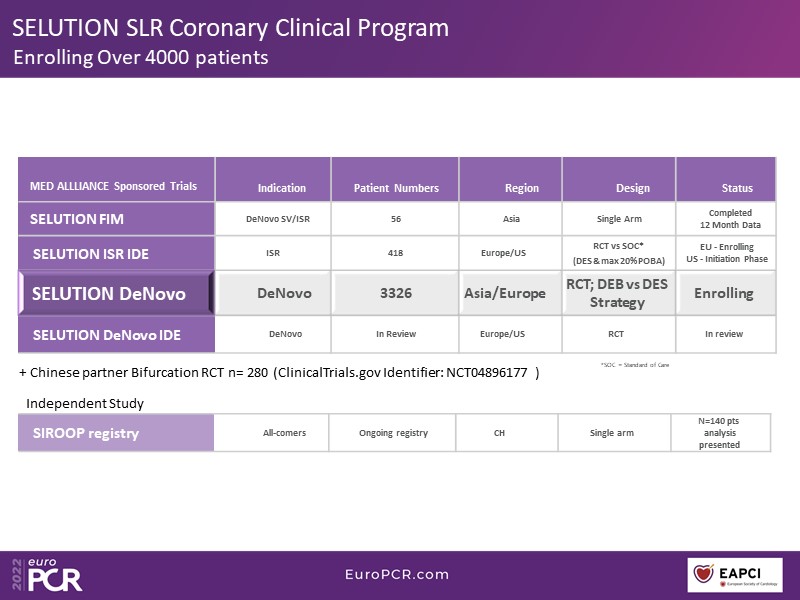Click the Enrolling status cell
Screen dimensions: 800x600
point(724,294)
